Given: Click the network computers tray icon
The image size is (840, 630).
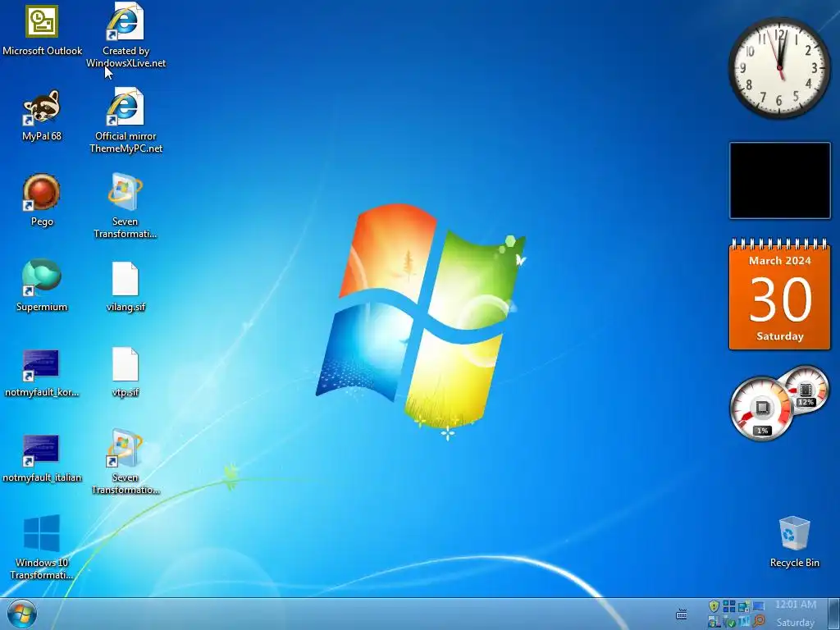Looking at the screenshot, I should pos(743,606).
